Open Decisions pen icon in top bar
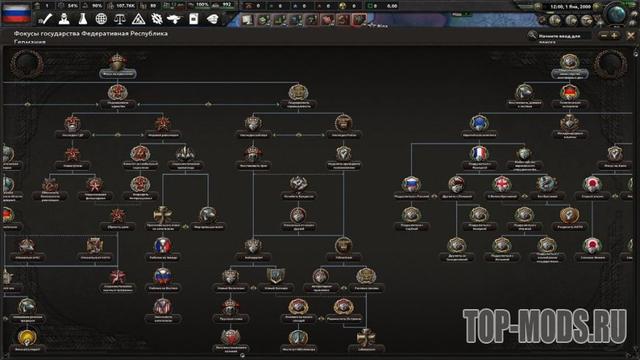The width and height of the screenshot is (640, 360). pyautogui.click(x=47, y=19)
